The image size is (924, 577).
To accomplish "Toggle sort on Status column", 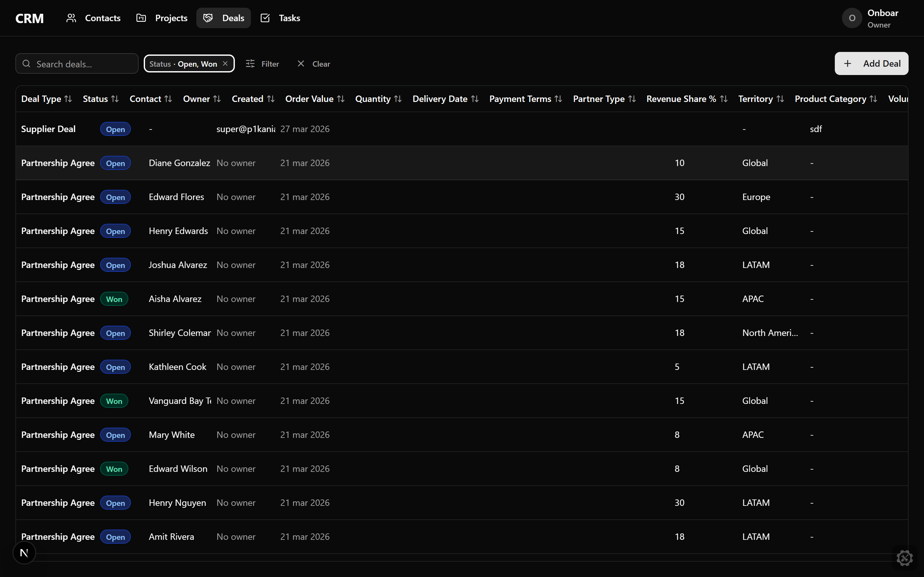I will coord(115,99).
